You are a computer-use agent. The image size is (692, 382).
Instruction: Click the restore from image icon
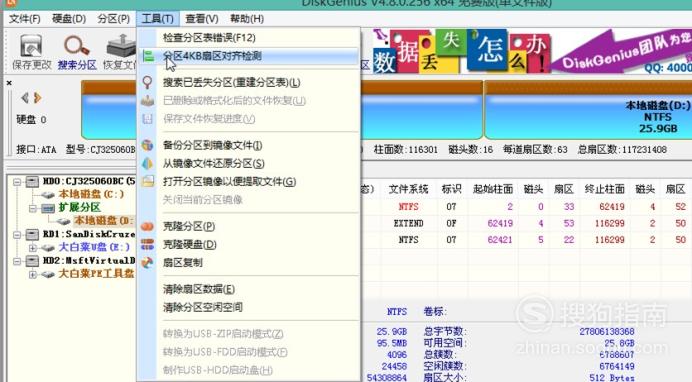coord(147,163)
